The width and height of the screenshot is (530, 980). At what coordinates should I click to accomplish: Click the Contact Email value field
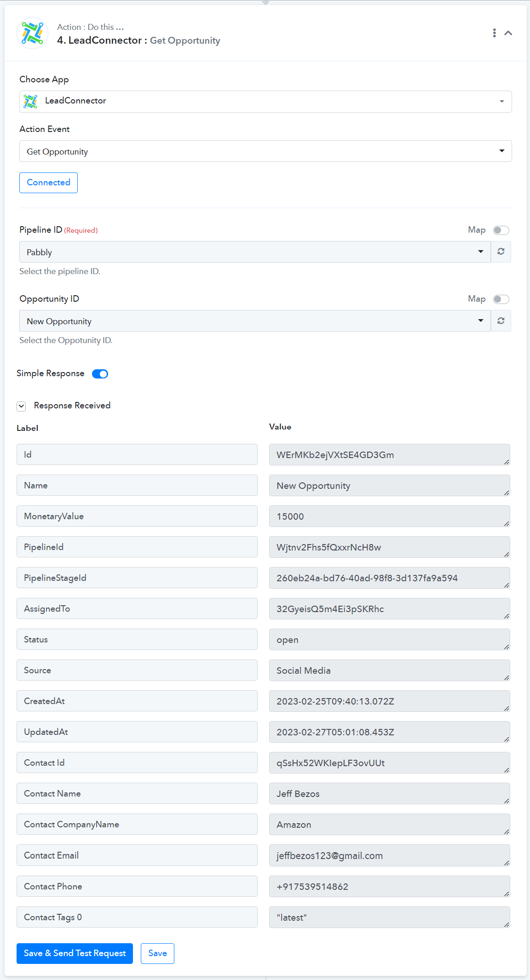pos(389,855)
